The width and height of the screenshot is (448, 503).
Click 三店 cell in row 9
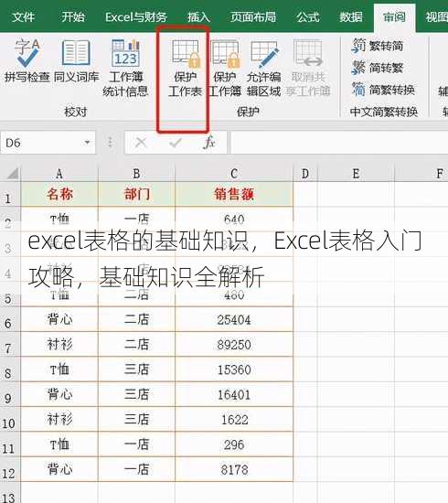(x=136, y=394)
